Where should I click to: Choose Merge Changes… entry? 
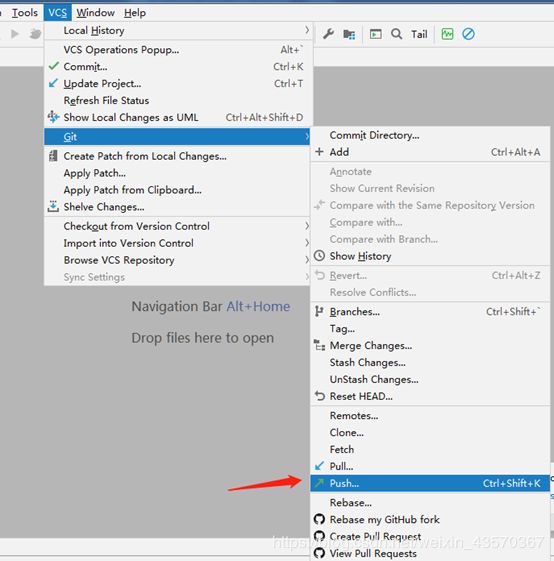point(430,346)
